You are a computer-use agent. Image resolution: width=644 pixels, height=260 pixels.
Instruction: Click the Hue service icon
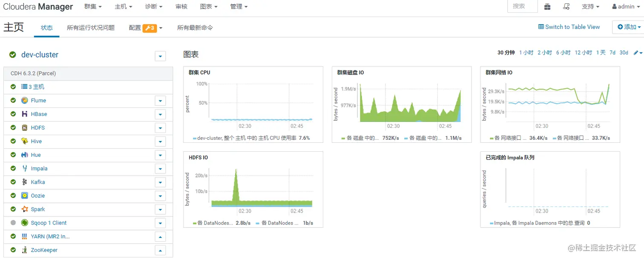point(25,155)
